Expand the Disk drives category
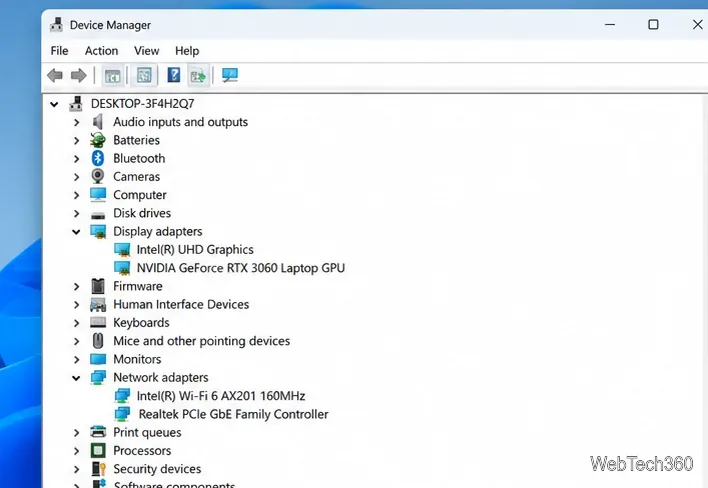This screenshot has width=708, height=488. point(77,213)
